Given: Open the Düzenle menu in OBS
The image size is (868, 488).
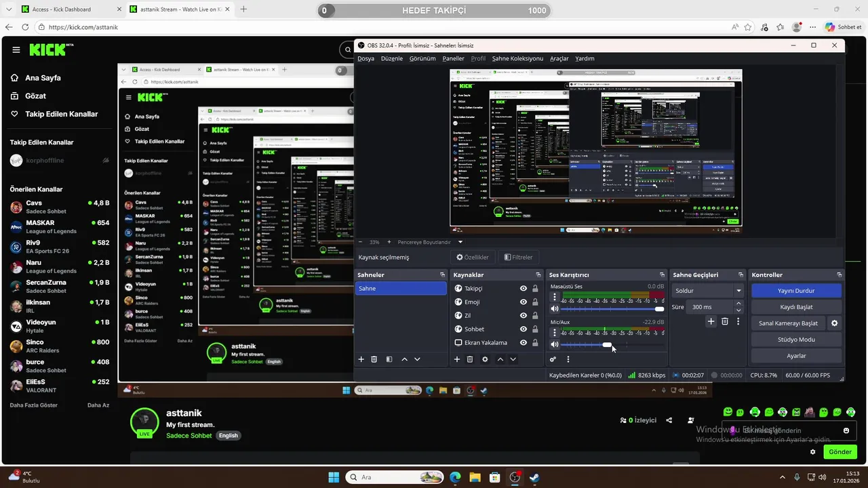Looking at the screenshot, I should [x=392, y=58].
